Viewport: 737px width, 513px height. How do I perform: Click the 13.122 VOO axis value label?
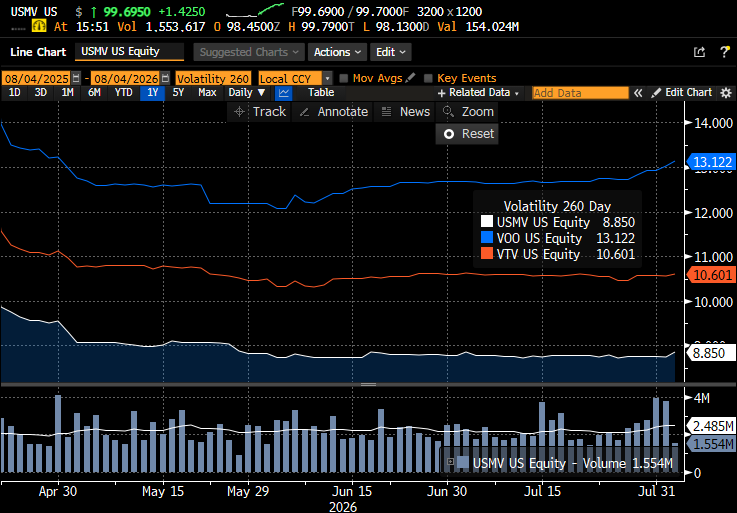click(712, 162)
